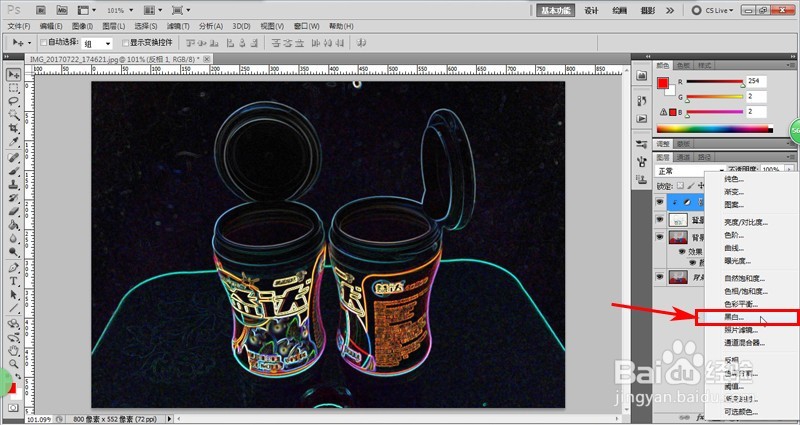Image resolution: width=800 pixels, height=425 pixels.
Task: Choose 曲线... from adjustment menu
Action: coord(735,248)
